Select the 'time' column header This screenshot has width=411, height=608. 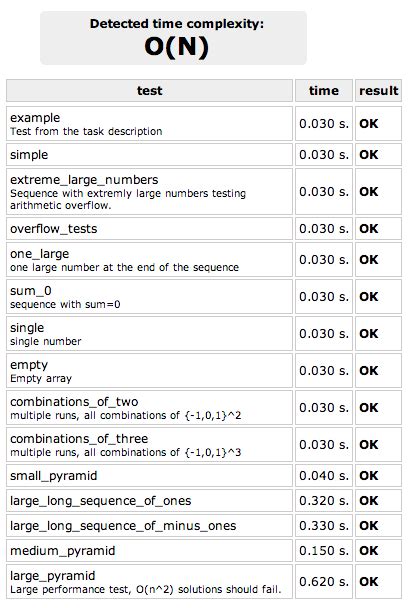[324, 91]
